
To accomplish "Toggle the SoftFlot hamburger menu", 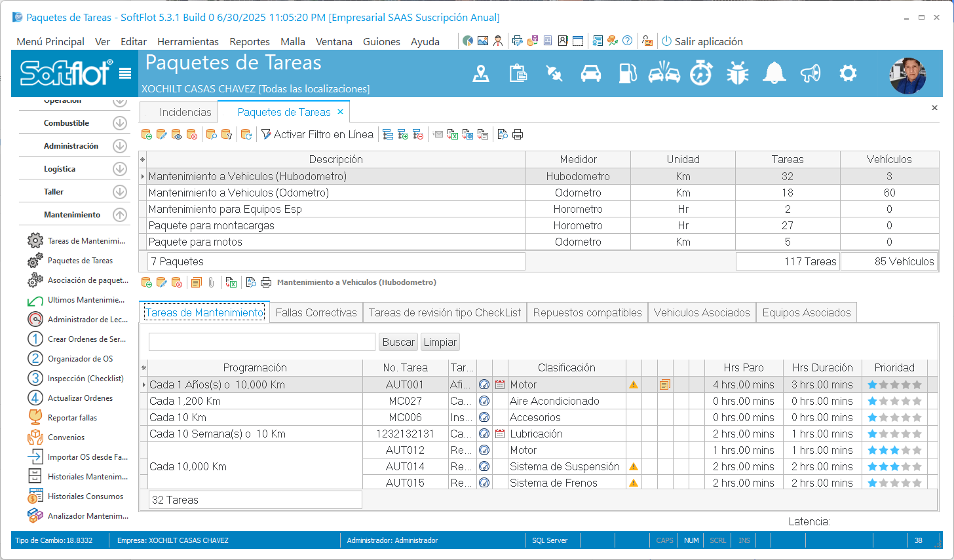I will pyautogui.click(x=125, y=74).
